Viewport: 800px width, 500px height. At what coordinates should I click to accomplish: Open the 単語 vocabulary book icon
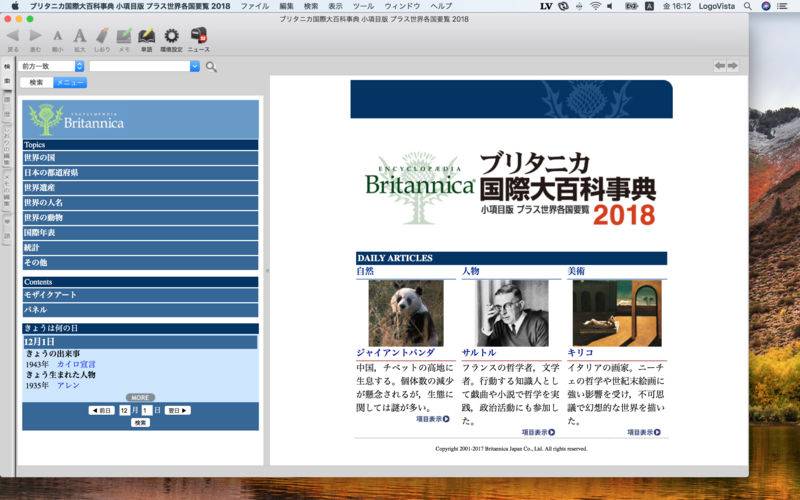click(x=146, y=36)
